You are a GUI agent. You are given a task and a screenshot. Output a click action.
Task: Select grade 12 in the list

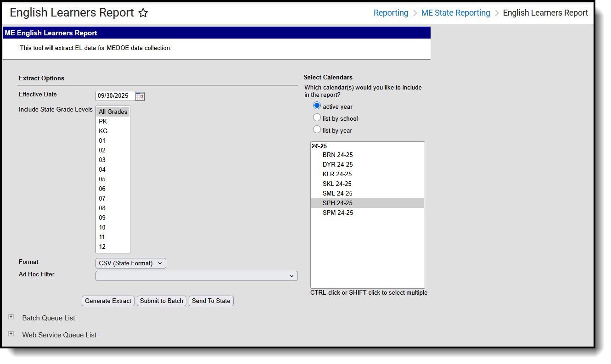[x=113, y=246]
